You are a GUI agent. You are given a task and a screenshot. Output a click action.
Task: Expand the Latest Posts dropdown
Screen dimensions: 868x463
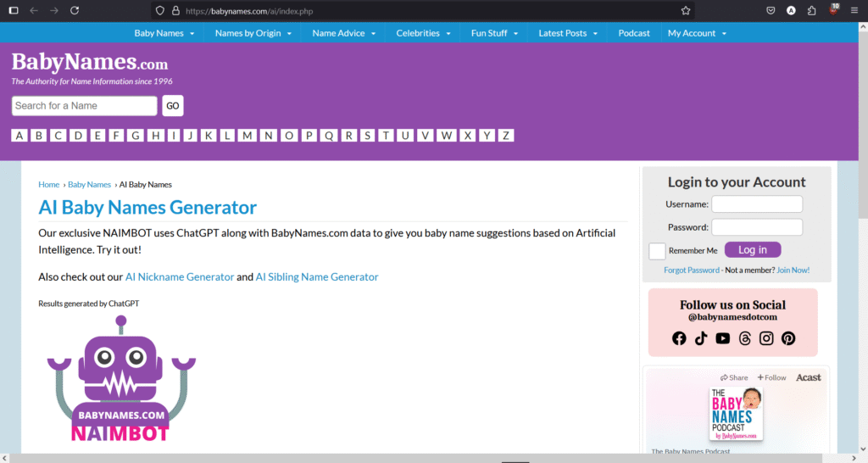568,33
